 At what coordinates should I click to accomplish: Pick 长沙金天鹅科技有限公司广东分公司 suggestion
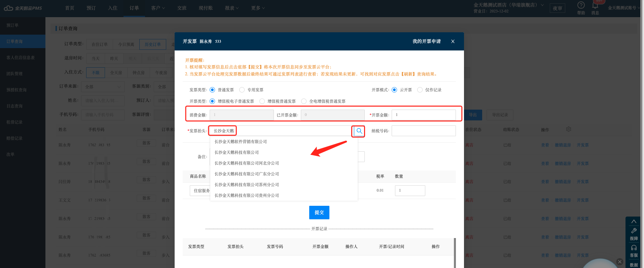point(284,174)
